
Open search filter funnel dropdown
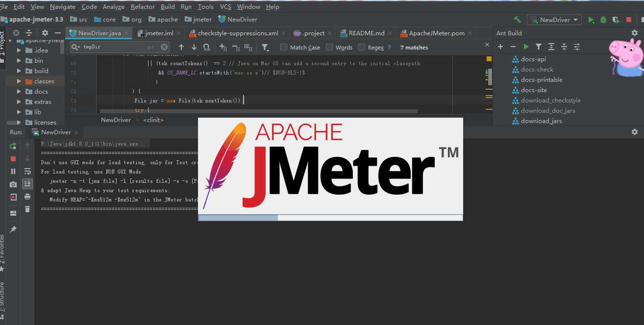coord(265,48)
